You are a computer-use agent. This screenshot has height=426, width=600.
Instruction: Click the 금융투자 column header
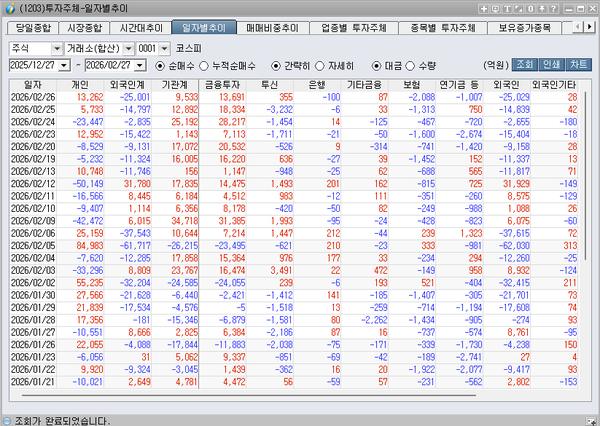click(x=223, y=85)
